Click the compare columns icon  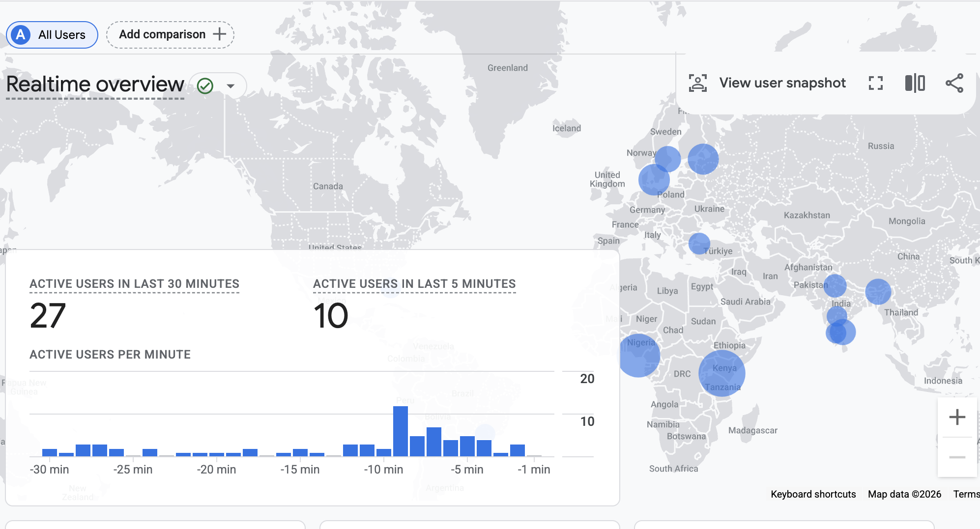tap(915, 83)
